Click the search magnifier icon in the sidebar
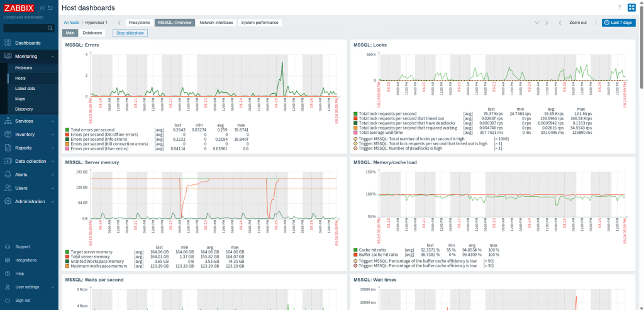 [x=50, y=28]
